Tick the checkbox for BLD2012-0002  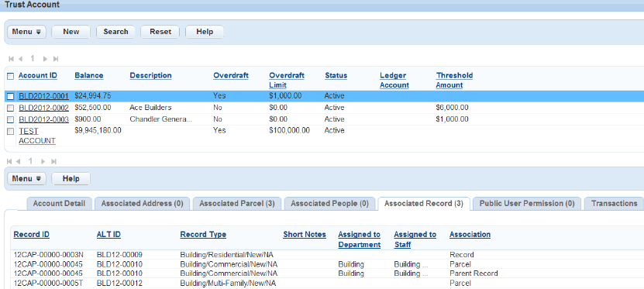11,108
